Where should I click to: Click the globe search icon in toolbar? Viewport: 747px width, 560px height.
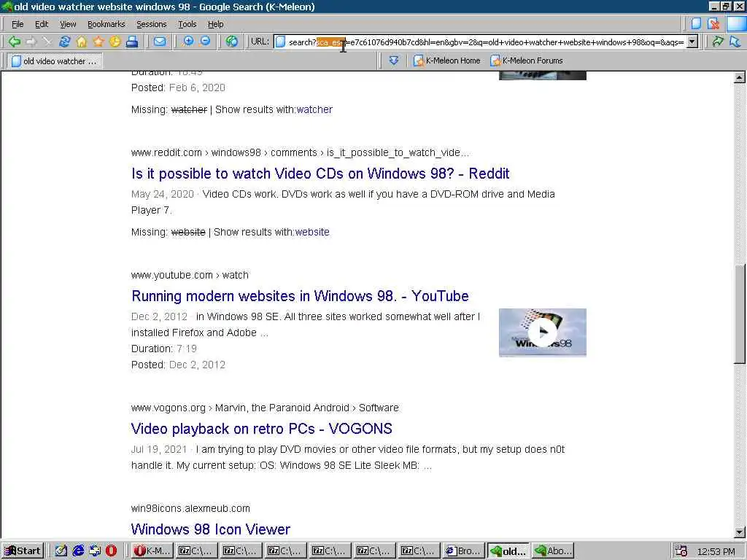click(232, 42)
